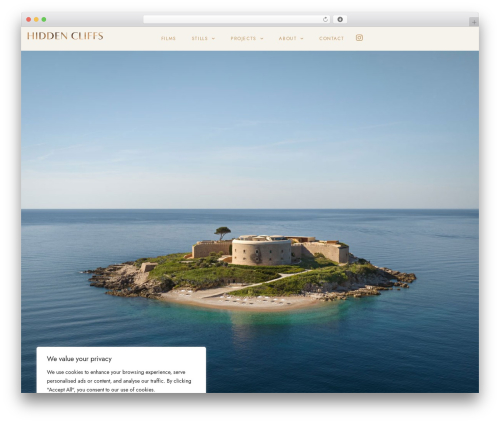Click the 'We value your privacy' heading
This screenshot has width=500, height=423.
click(79, 359)
